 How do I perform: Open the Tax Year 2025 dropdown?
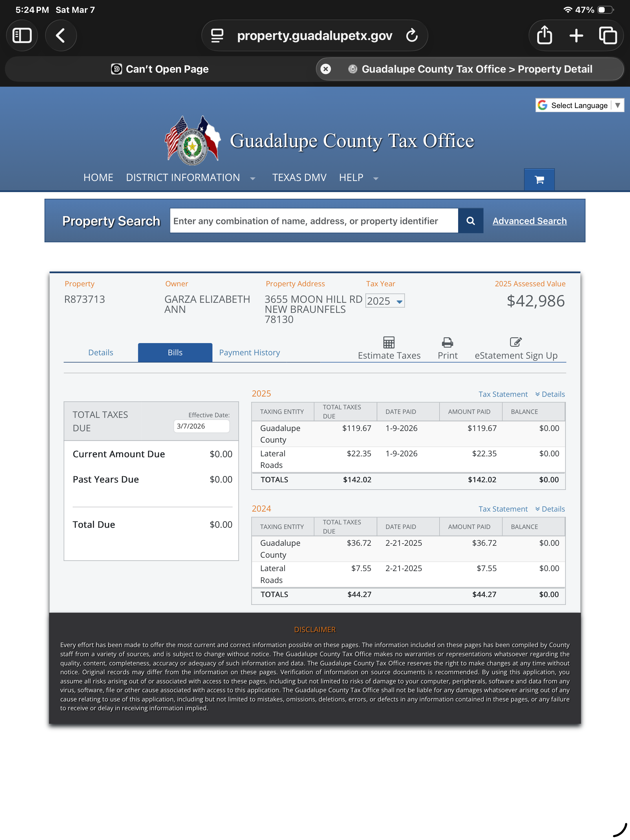click(385, 301)
